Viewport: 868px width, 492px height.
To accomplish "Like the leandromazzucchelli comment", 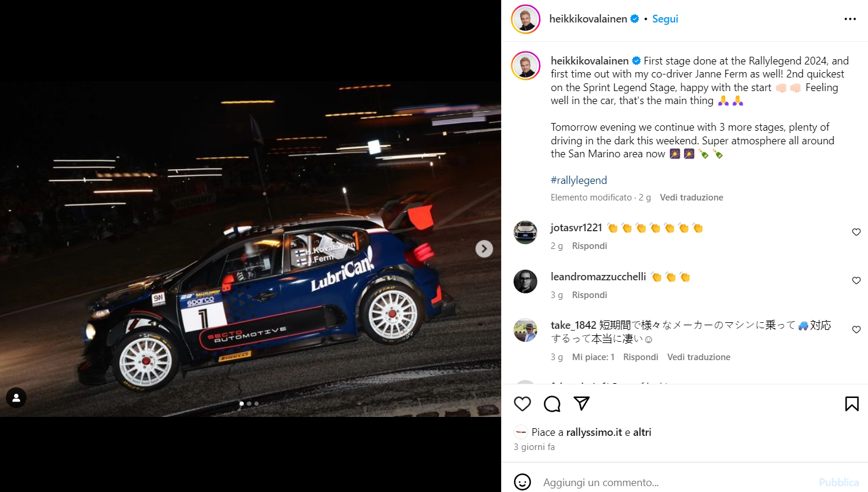I will [856, 280].
